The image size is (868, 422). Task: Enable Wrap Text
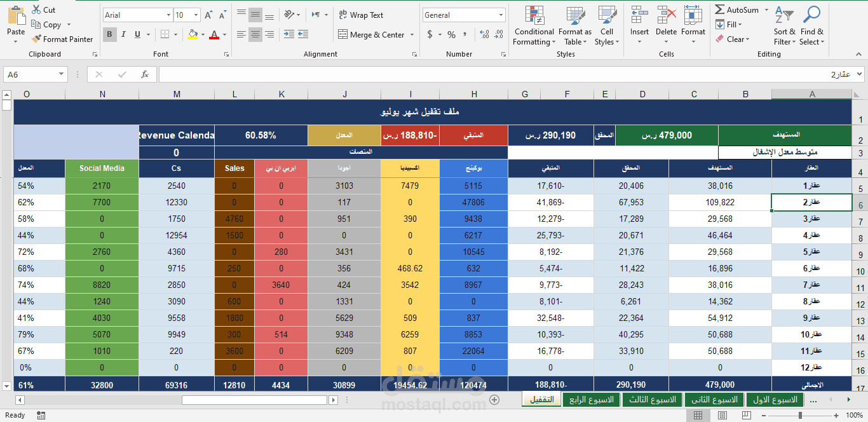[361, 15]
